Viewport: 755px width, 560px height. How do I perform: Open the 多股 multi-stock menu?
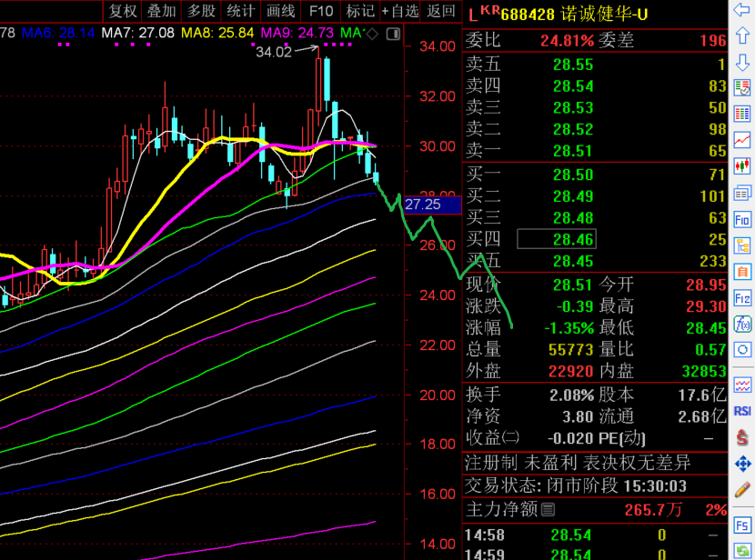201,11
